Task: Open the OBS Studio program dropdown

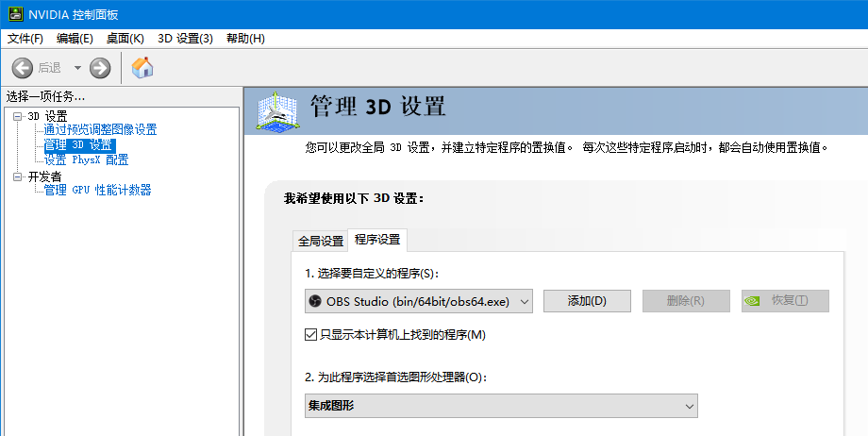Action: pos(419,301)
